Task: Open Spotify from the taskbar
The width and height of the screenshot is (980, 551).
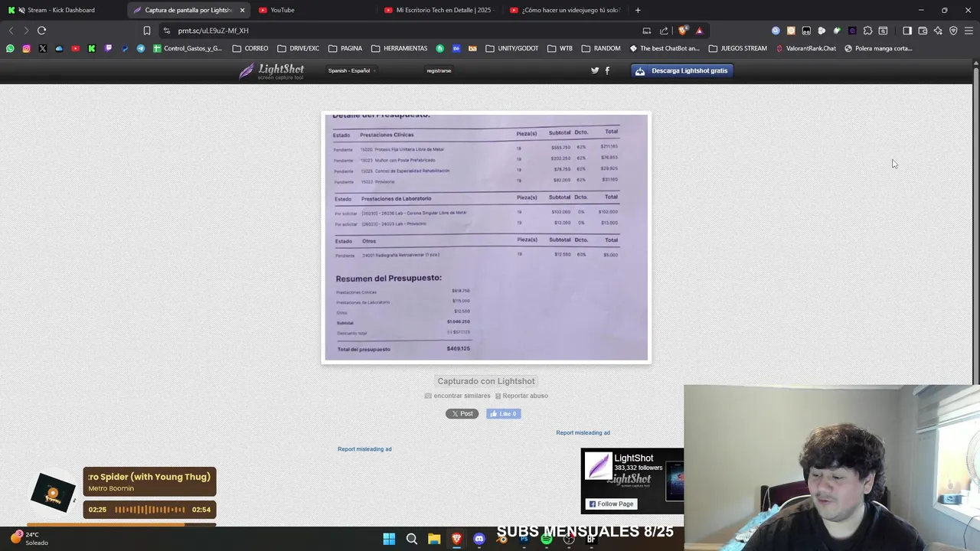Action: (x=546, y=539)
